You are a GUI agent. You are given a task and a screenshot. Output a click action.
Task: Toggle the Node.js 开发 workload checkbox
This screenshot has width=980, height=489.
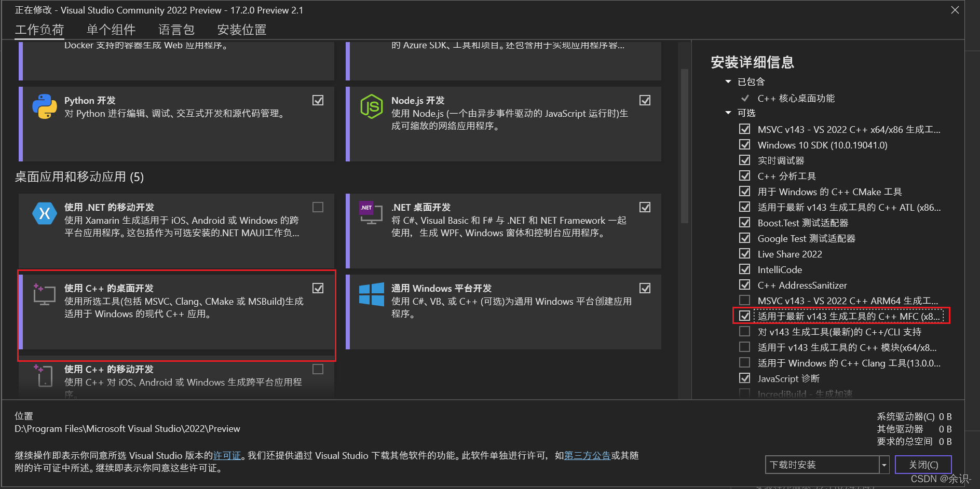pos(645,100)
